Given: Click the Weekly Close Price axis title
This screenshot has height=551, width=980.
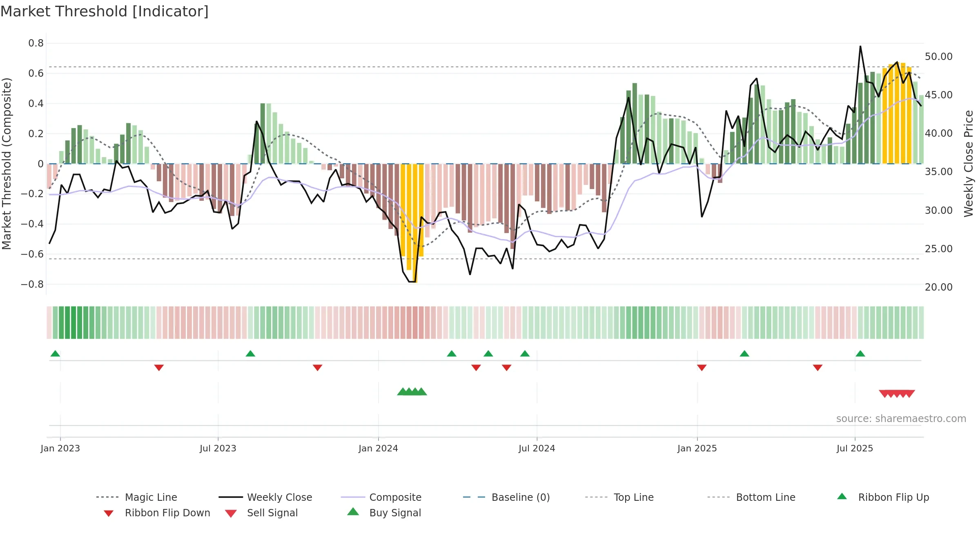Looking at the screenshot, I should coord(969,163).
